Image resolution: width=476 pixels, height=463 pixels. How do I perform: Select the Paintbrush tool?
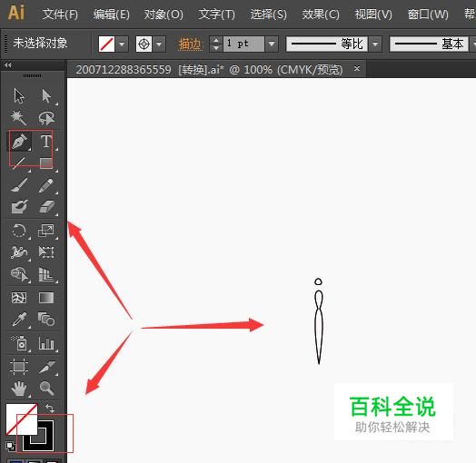pos(19,185)
